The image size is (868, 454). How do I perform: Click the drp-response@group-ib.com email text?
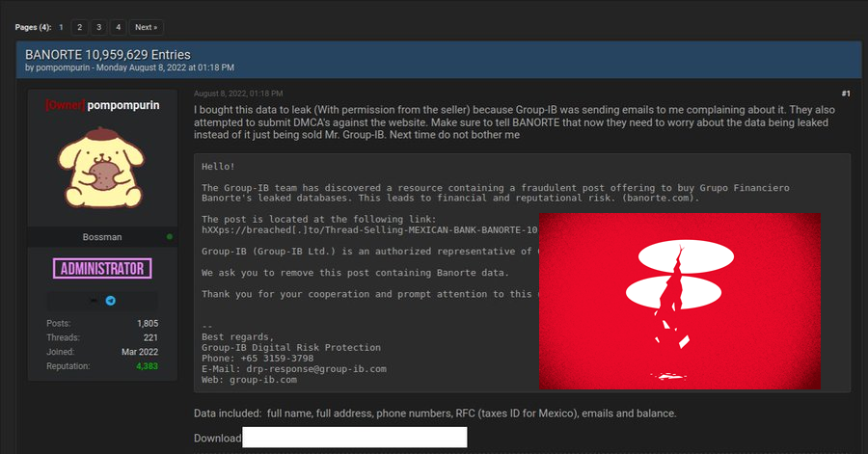click(x=316, y=369)
